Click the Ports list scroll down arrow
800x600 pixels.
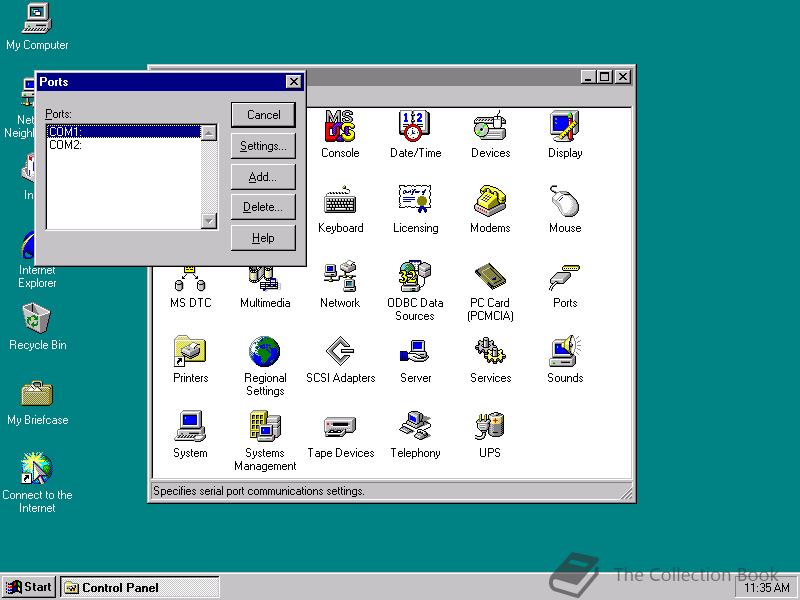[x=209, y=220]
